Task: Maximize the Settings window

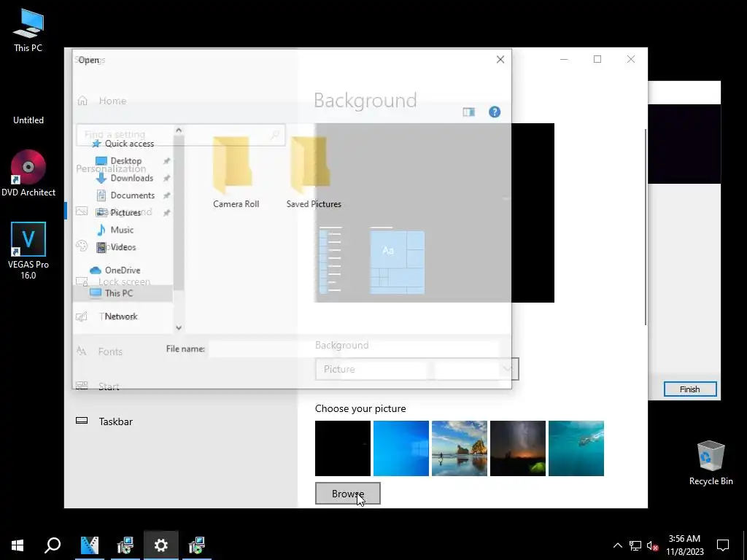Action: (x=597, y=59)
